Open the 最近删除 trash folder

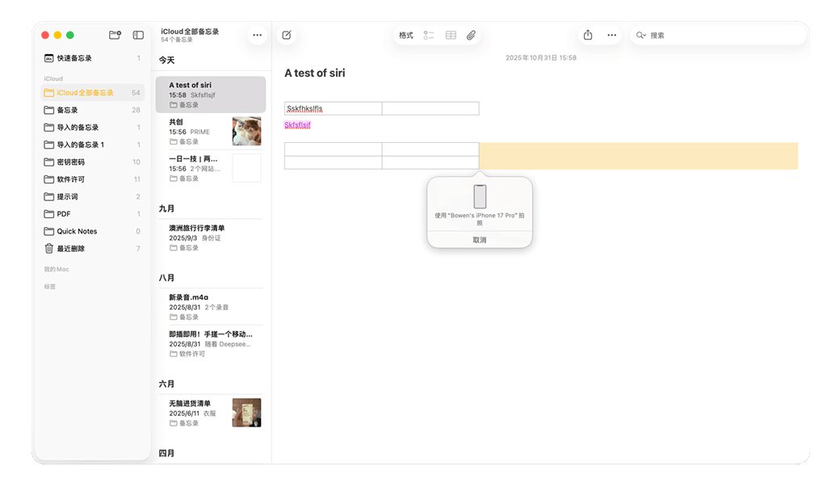tap(70, 249)
